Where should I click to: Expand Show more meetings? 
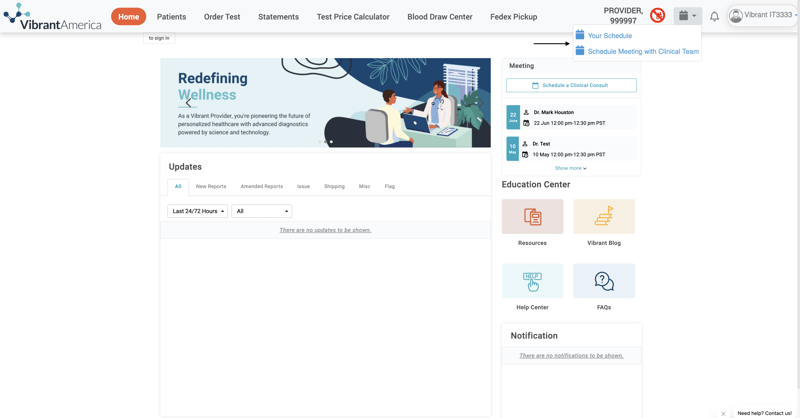[x=571, y=168]
